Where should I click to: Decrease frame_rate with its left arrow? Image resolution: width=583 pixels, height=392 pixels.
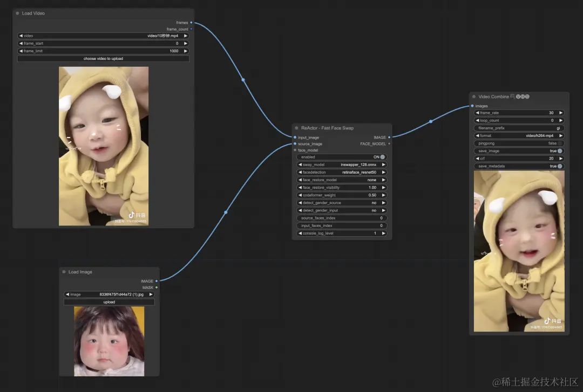477,113
